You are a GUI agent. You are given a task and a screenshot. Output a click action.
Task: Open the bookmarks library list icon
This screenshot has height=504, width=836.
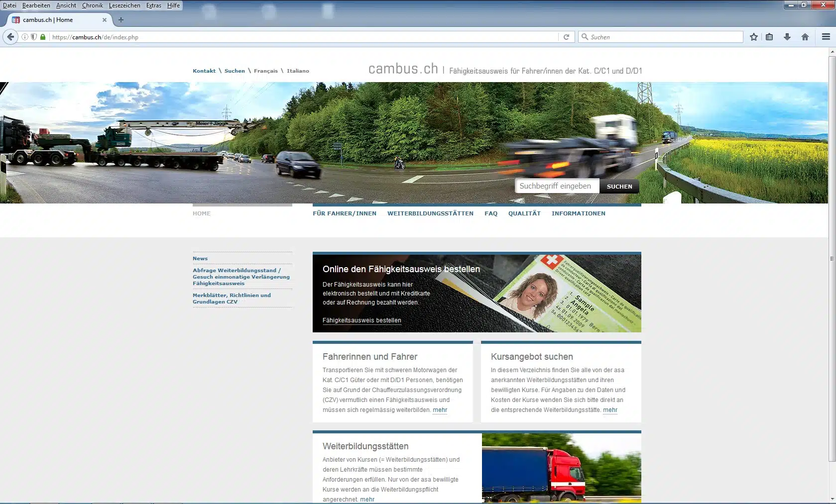pyautogui.click(x=769, y=37)
